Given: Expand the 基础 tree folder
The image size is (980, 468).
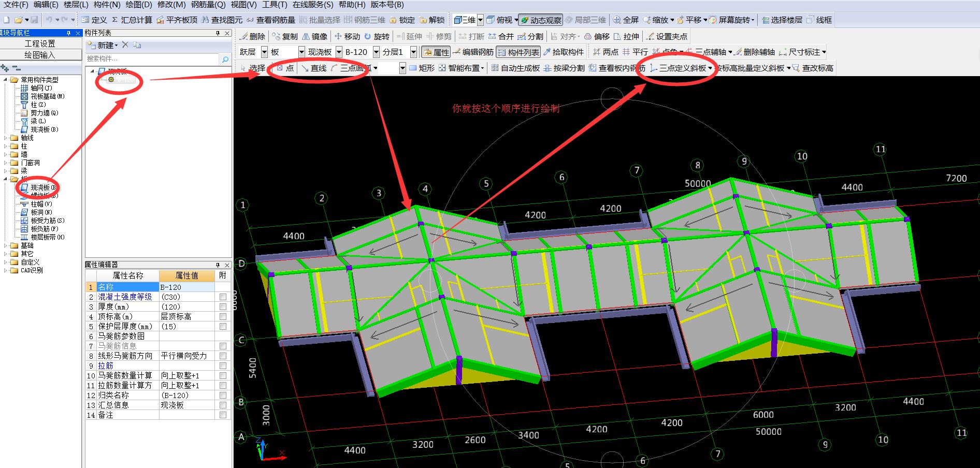Looking at the screenshot, I should click(x=6, y=245).
